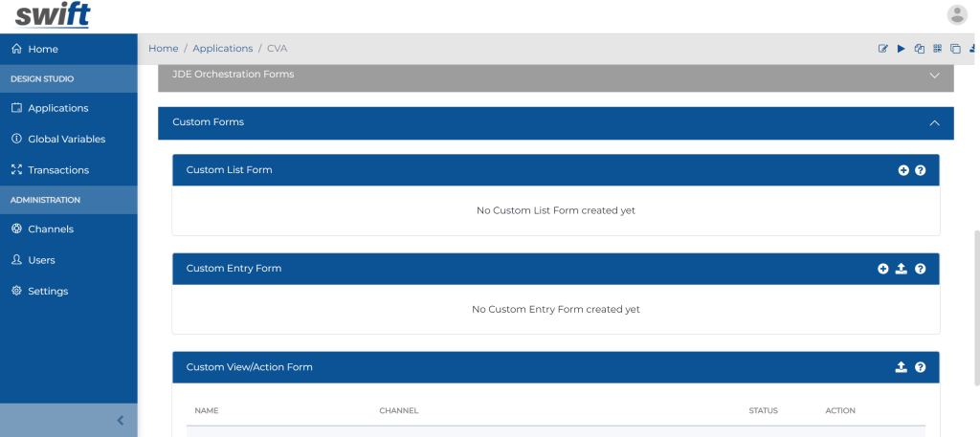
Task: Click the Applications breadcrumb link
Action: point(222,49)
